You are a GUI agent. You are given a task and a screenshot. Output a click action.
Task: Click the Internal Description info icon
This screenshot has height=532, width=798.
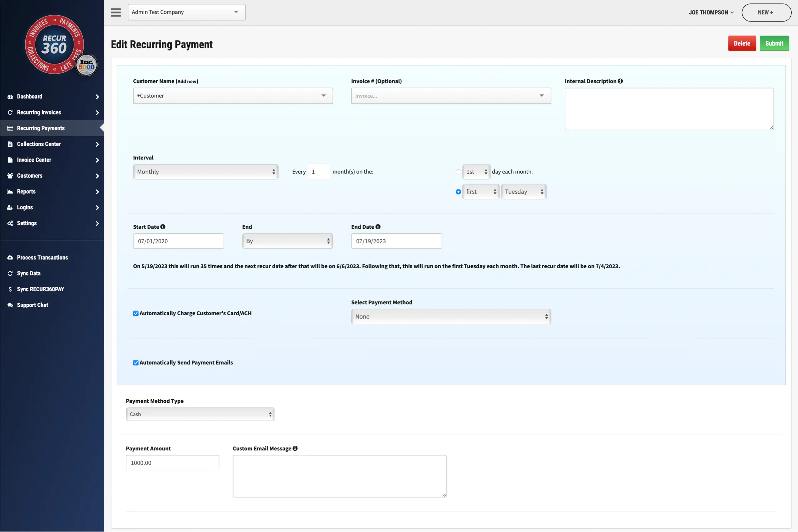[x=620, y=81]
